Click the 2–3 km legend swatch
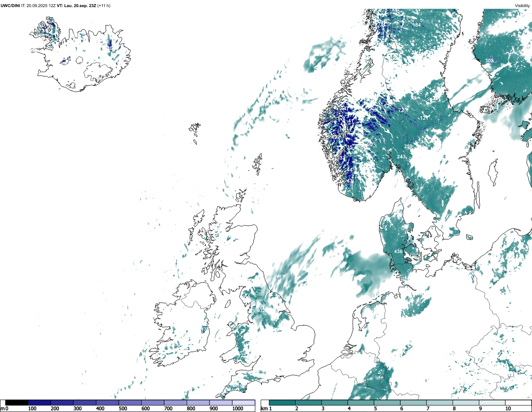 pos(308,403)
